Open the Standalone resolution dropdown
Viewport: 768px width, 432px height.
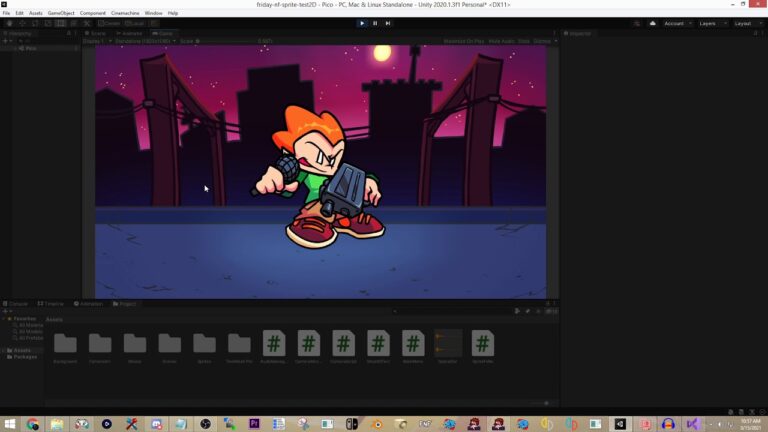click(x=145, y=41)
